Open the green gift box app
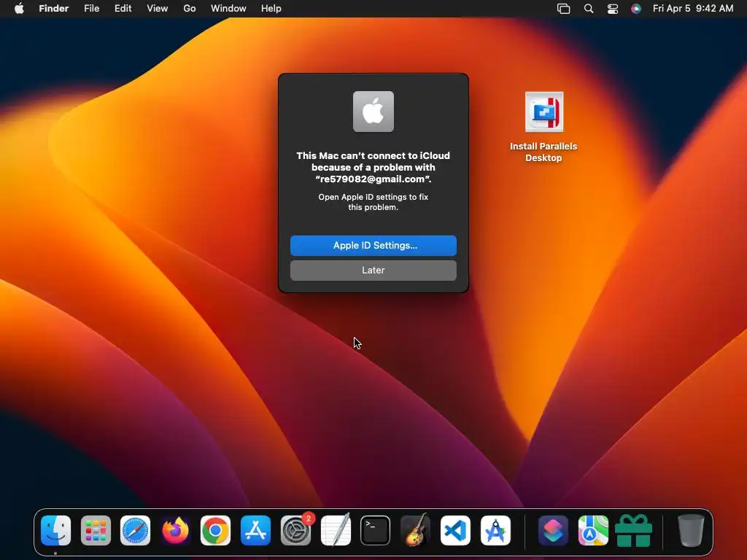747x560 pixels. (634, 531)
